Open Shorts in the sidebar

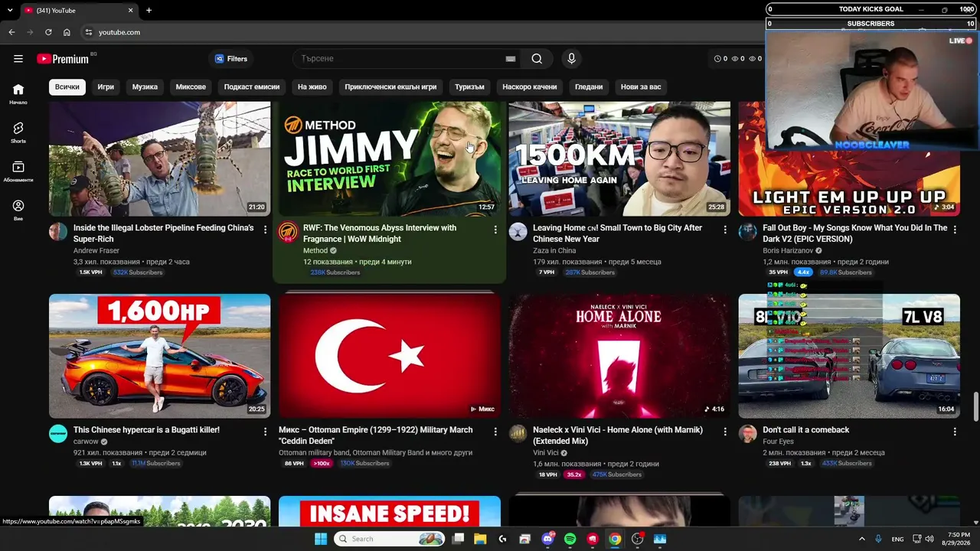point(18,133)
